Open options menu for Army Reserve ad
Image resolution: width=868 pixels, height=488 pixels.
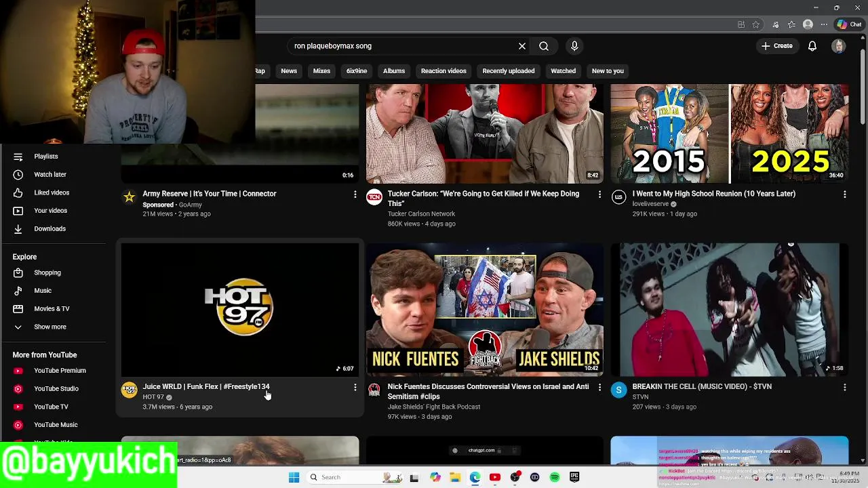coord(355,195)
